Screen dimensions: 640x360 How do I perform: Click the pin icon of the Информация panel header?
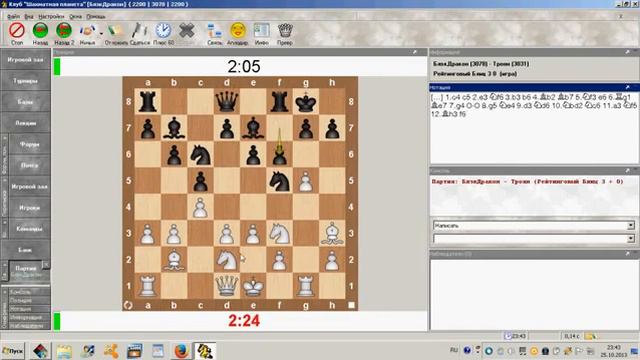coord(627,52)
